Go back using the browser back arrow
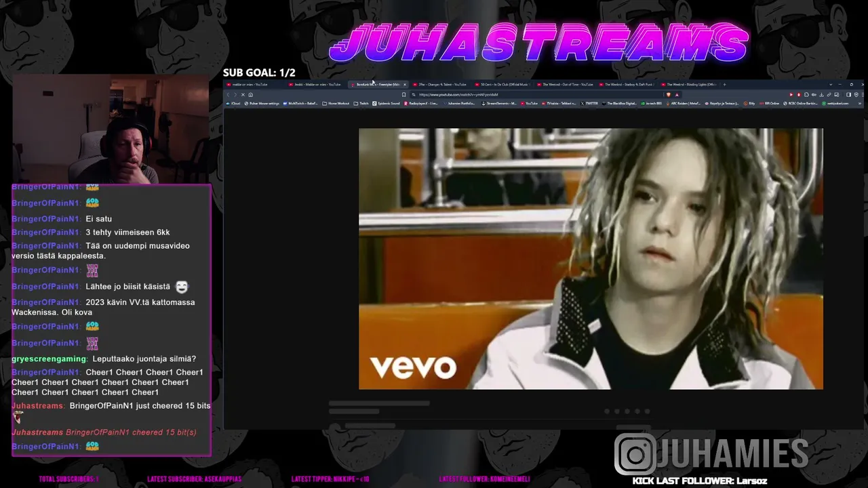Screen dimensions: 868x488 [x=228, y=95]
